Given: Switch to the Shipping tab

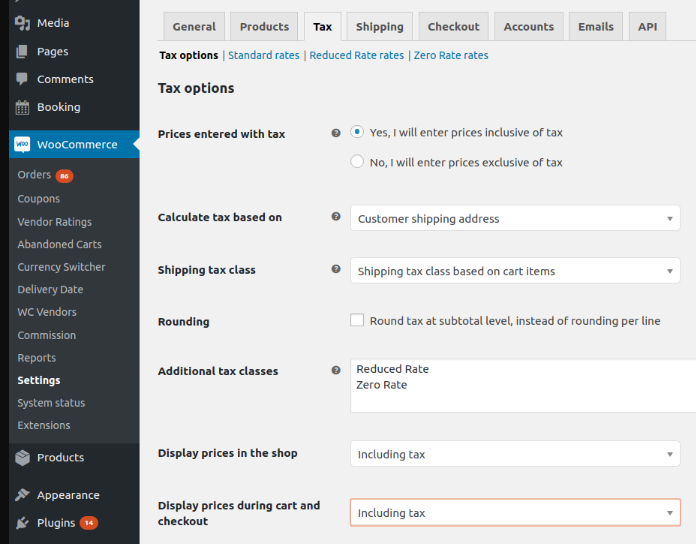Looking at the screenshot, I should coord(380,27).
